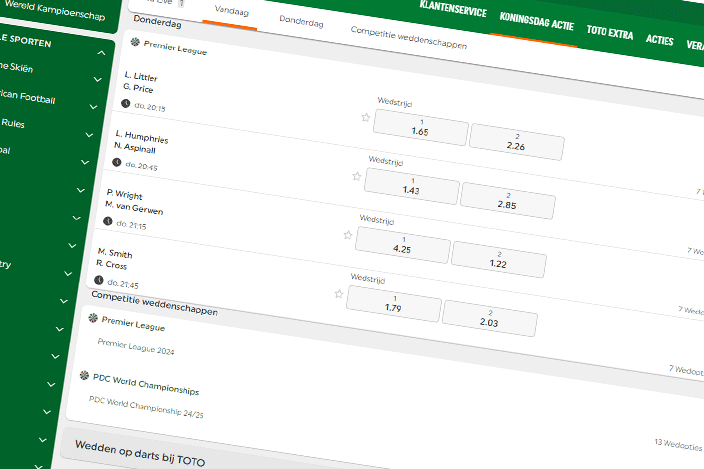Screen dimensions: 704x469
Task: Favorite the Smith vs Cross match star
Action: coord(339,294)
